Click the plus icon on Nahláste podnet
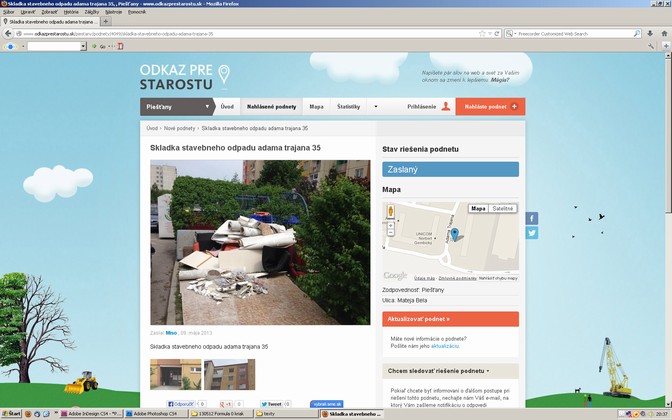 (x=514, y=106)
